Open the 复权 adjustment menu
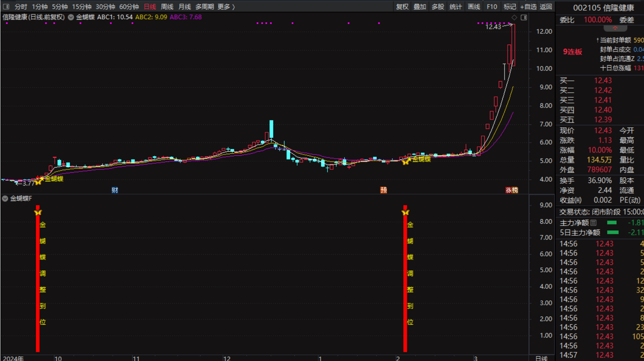 point(402,7)
